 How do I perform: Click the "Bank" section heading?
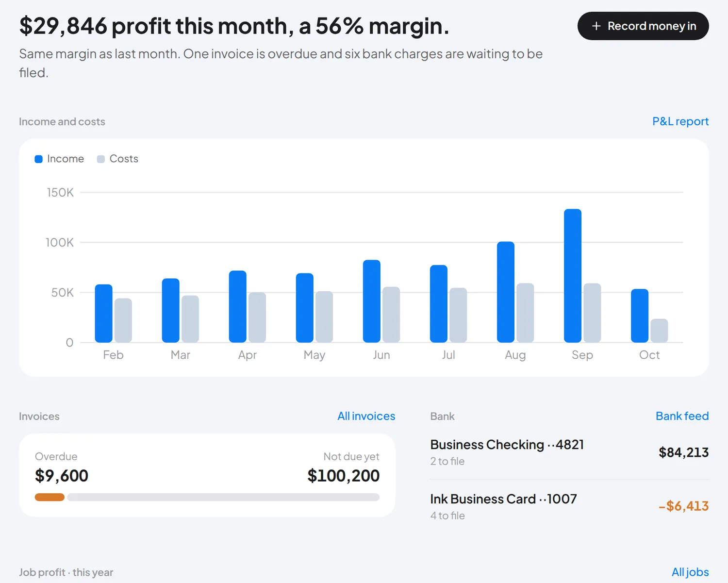(443, 416)
